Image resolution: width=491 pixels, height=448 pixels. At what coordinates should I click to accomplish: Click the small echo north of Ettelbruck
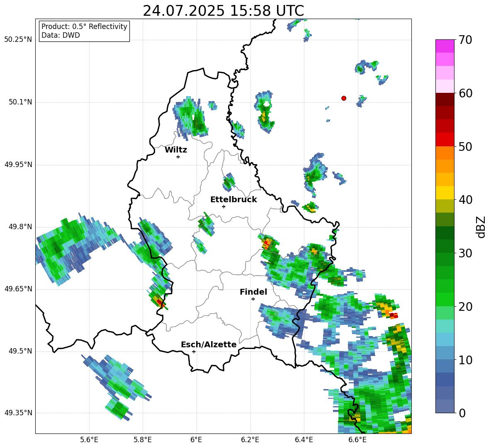tap(229, 182)
